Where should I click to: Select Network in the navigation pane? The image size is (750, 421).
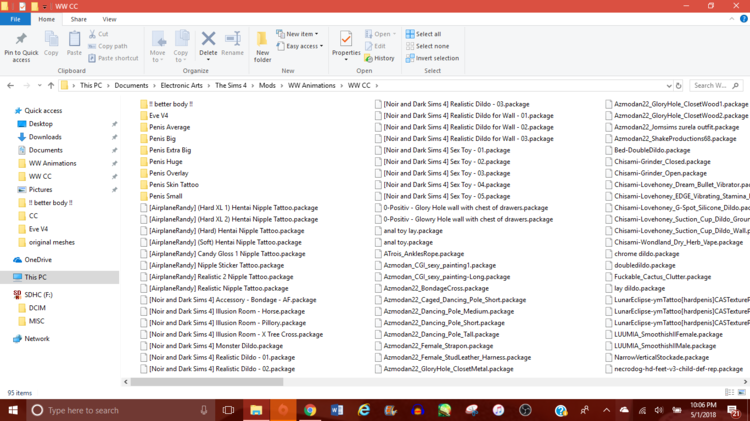[x=37, y=339]
